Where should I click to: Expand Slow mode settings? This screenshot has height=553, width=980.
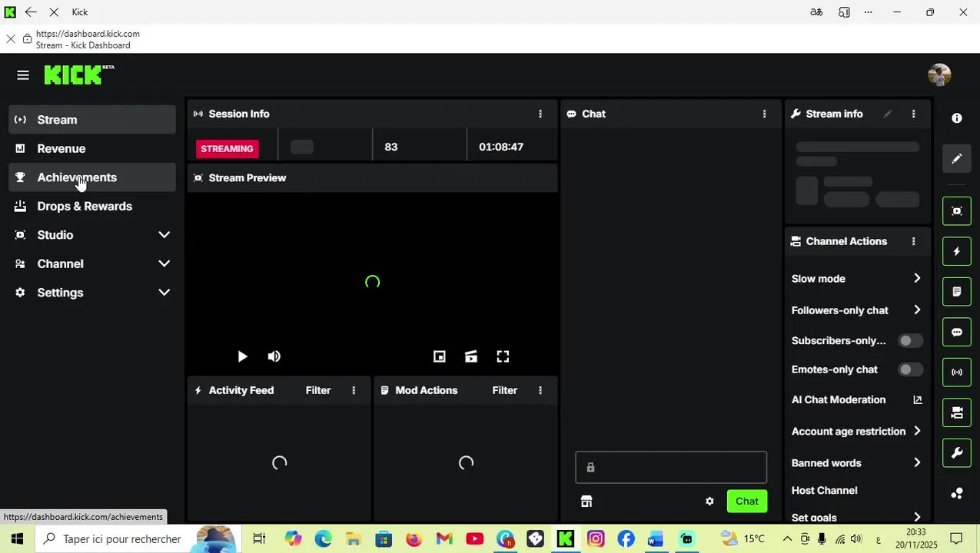[857, 279]
